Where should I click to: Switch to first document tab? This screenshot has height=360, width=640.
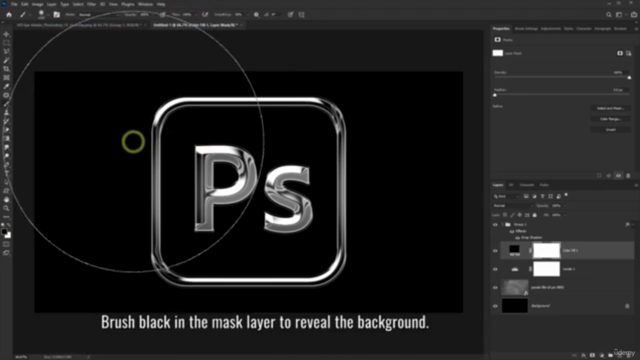coord(80,25)
